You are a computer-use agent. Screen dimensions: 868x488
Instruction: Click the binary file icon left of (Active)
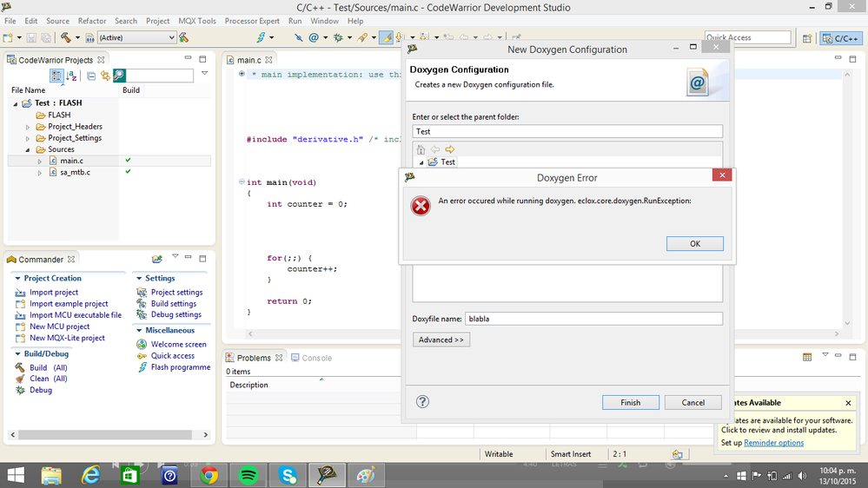[89, 37]
